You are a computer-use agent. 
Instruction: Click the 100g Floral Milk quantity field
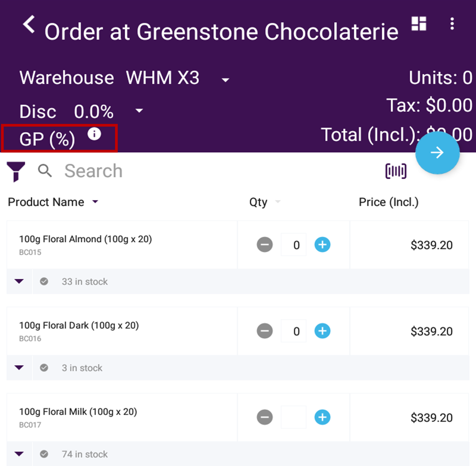tap(294, 418)
